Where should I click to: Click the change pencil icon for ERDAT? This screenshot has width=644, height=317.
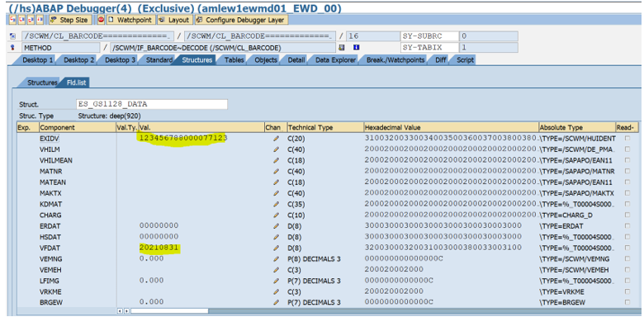click(276, 226)
